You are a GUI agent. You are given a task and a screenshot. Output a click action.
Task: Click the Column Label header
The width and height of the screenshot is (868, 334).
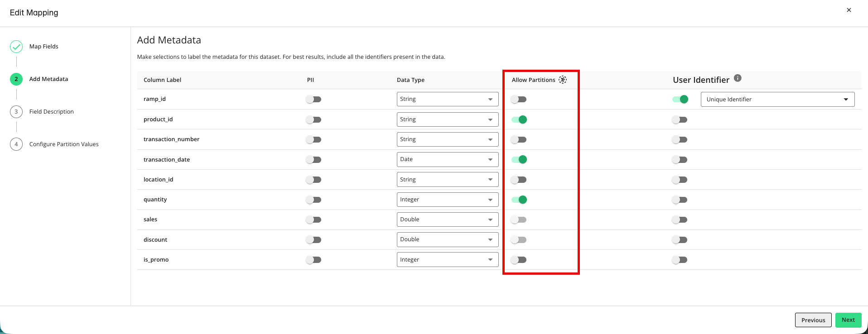163,80
